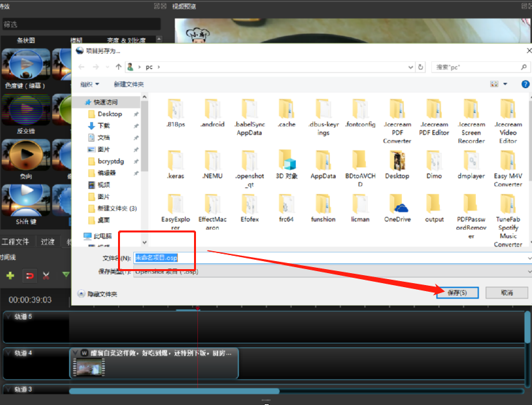532x405 pixels.
Task: Open the 轨道 5 track menu arrow
Action: (x=9, y=316)
